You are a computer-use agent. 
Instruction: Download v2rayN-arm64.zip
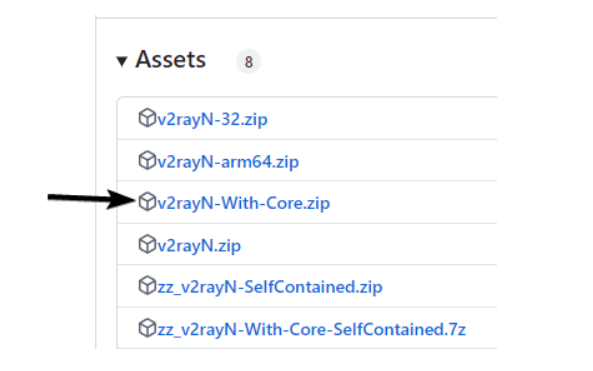pyautogui.click(x=228, y=162)
